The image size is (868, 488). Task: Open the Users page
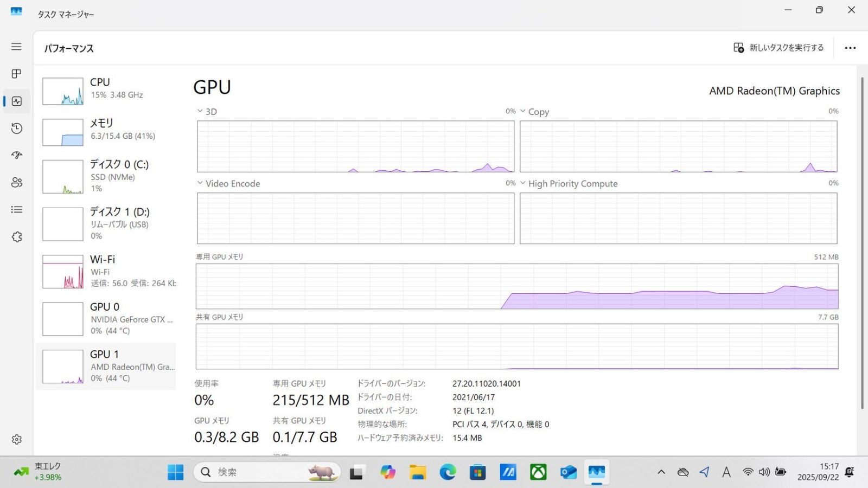click(x=16, y=183)
